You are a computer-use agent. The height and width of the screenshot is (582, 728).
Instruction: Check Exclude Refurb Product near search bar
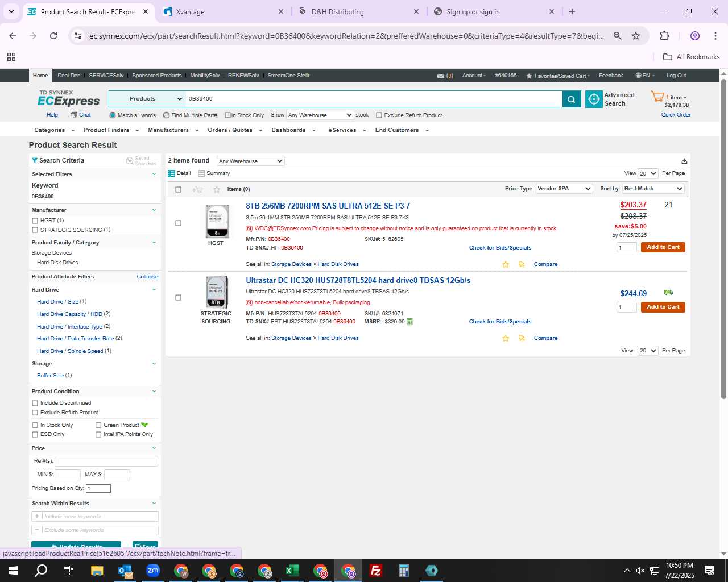click(379, 115)
